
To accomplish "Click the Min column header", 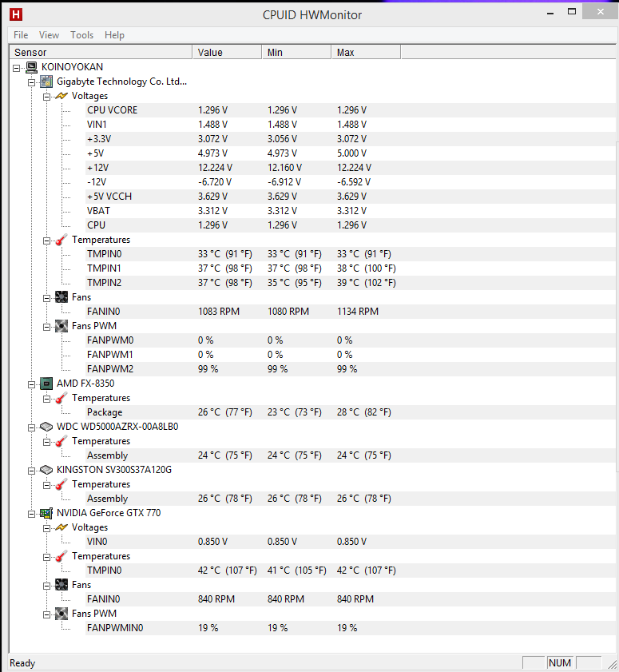I will pos(296,52).
